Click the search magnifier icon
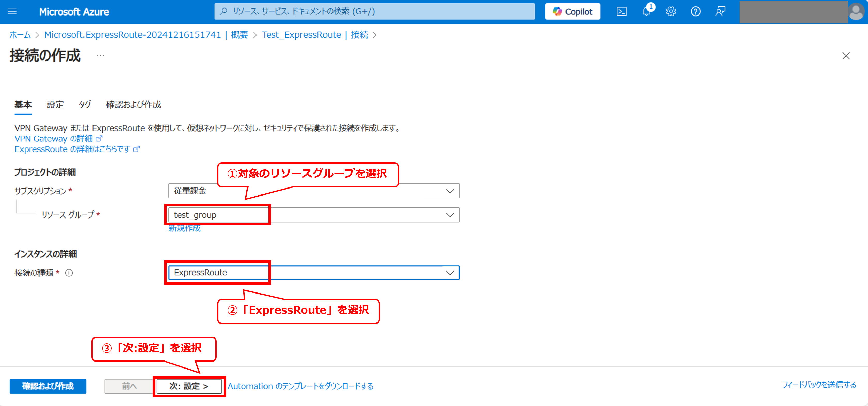Screen dimensions: 868x406 [x=223, y=11]
